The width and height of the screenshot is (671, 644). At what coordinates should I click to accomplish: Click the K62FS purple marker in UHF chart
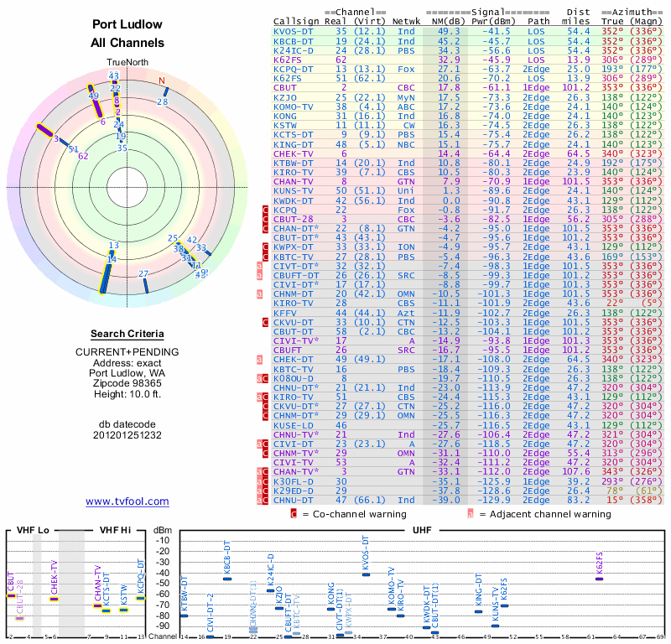point(599,579)
